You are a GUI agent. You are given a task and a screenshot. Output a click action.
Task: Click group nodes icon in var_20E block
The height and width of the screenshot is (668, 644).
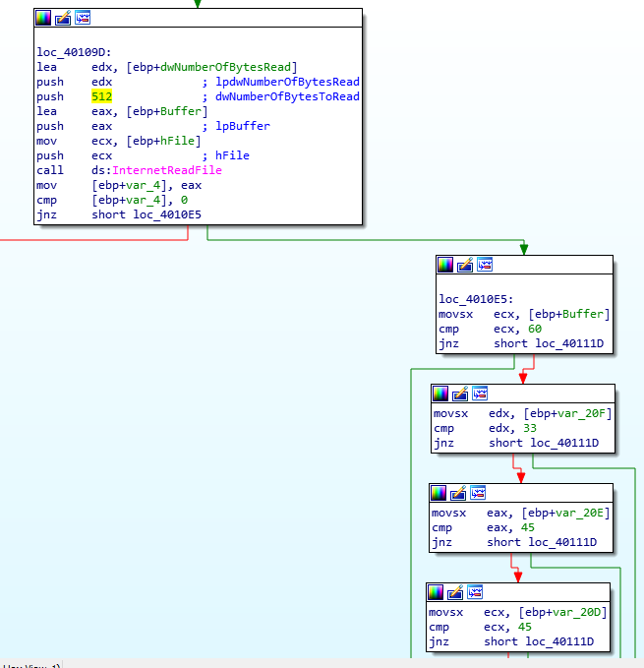(478, 493)
